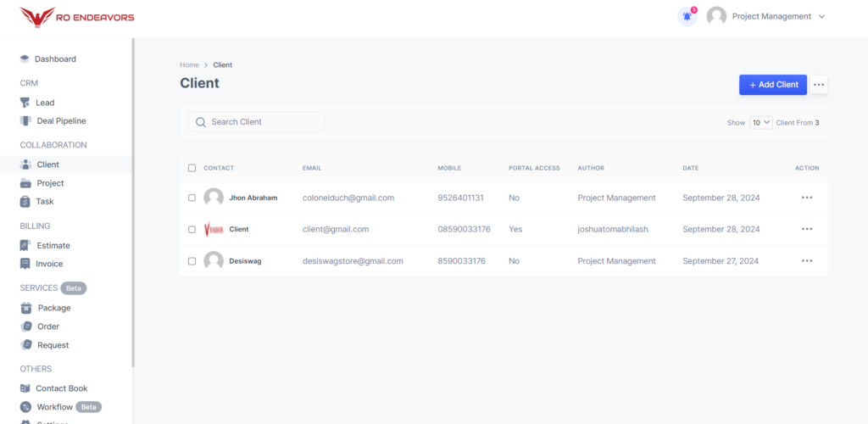Click the Package box icon

(25, 308)
